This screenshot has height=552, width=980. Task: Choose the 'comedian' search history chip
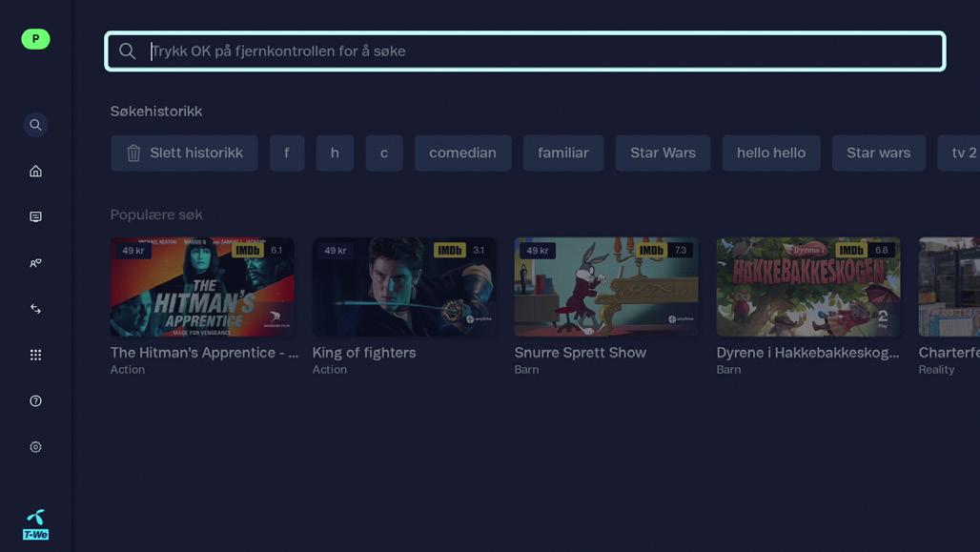[x=463, y=153]
